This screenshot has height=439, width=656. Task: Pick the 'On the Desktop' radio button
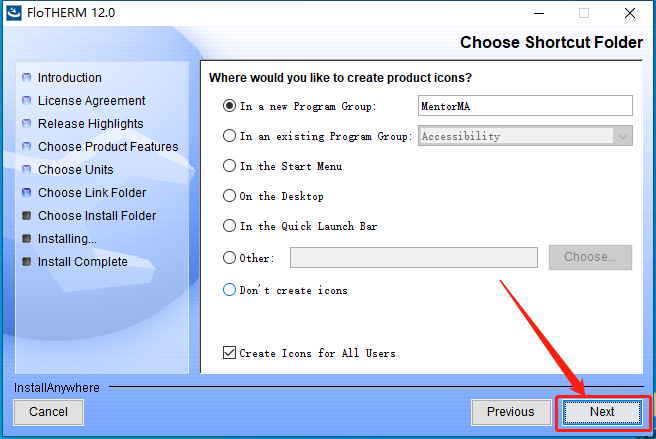[x=229, y=196]
